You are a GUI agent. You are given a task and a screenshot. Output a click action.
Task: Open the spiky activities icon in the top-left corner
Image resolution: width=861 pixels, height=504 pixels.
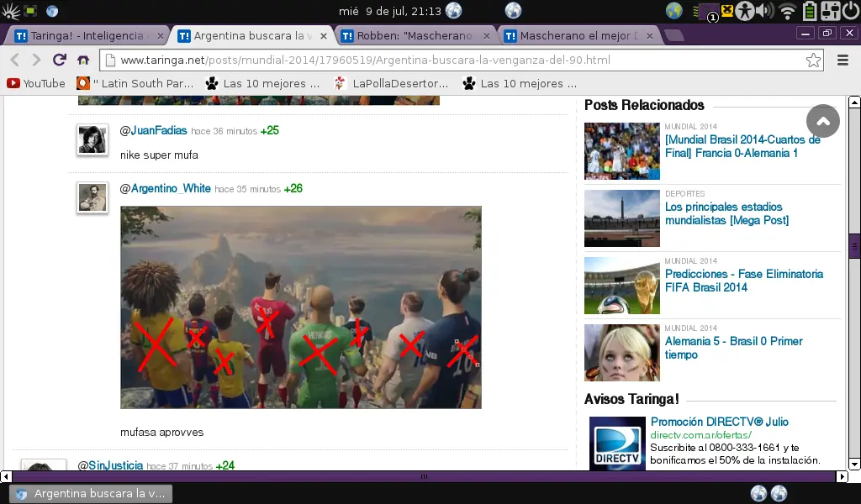pyautogui.click(x=10, y=11)
